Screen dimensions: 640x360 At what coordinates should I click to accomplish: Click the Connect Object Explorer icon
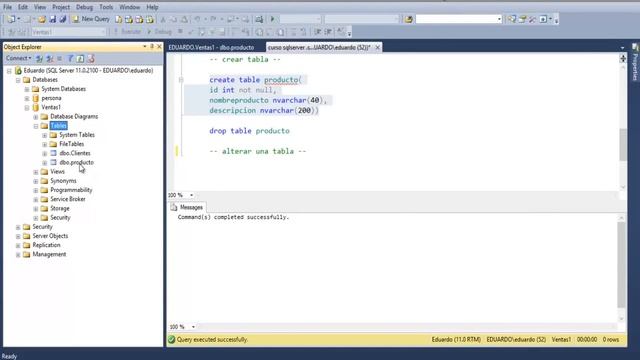click(39, 58)
